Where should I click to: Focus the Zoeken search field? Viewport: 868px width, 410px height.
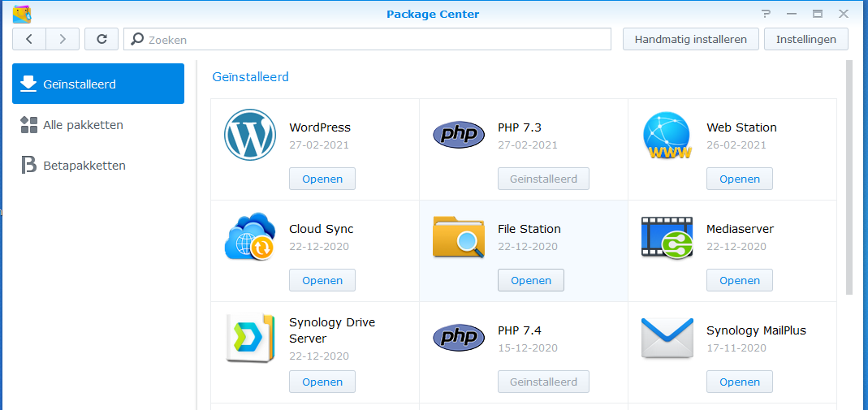(367, 39)
